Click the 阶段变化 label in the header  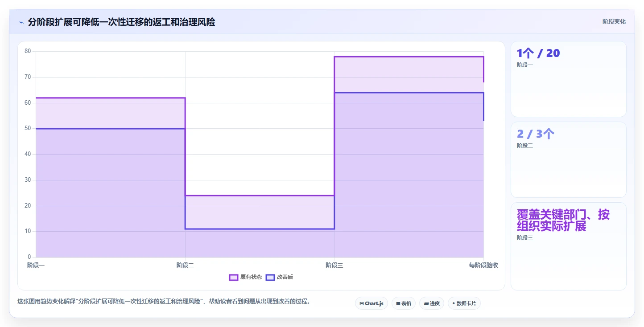point(614,21)
